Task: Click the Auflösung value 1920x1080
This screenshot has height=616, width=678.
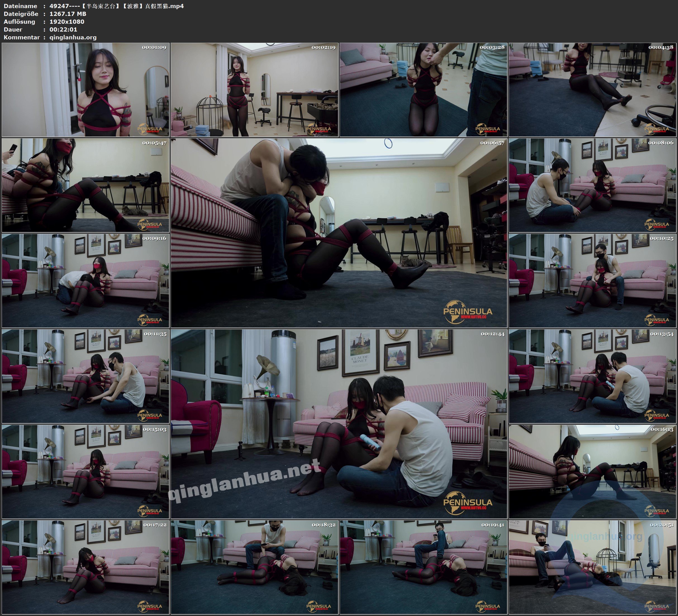Action: coord(67,22)
